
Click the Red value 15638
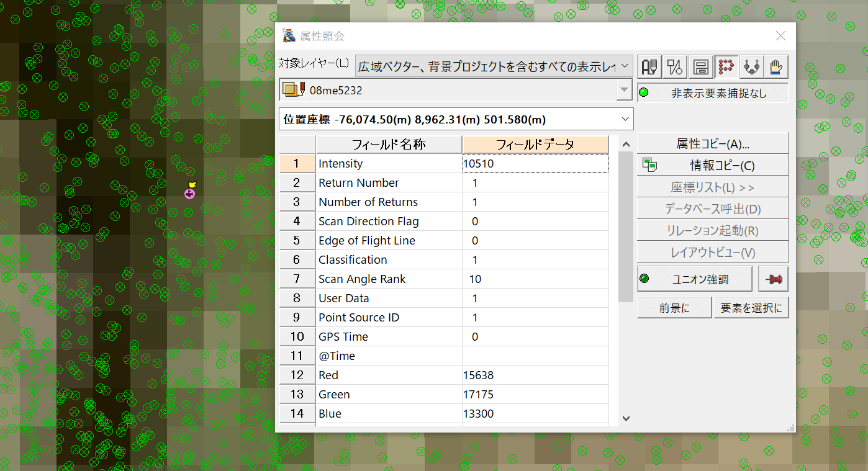tap(479, 375)
